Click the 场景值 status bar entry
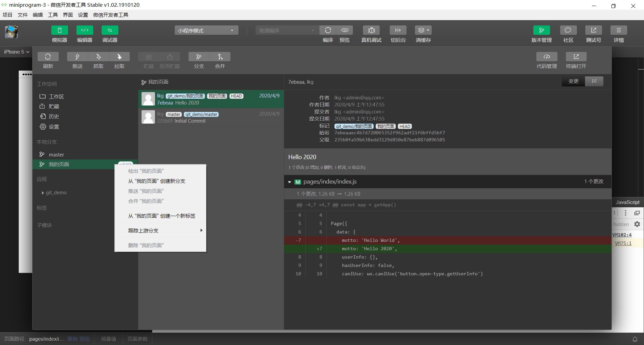This screenshot has height=345, width=644. (109, 339)
